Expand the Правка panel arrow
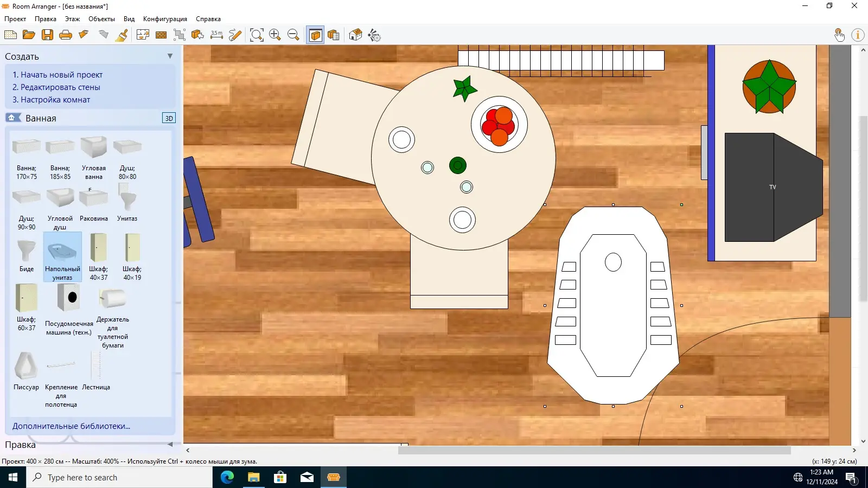 pyautogui.click(x=170, y=445)
